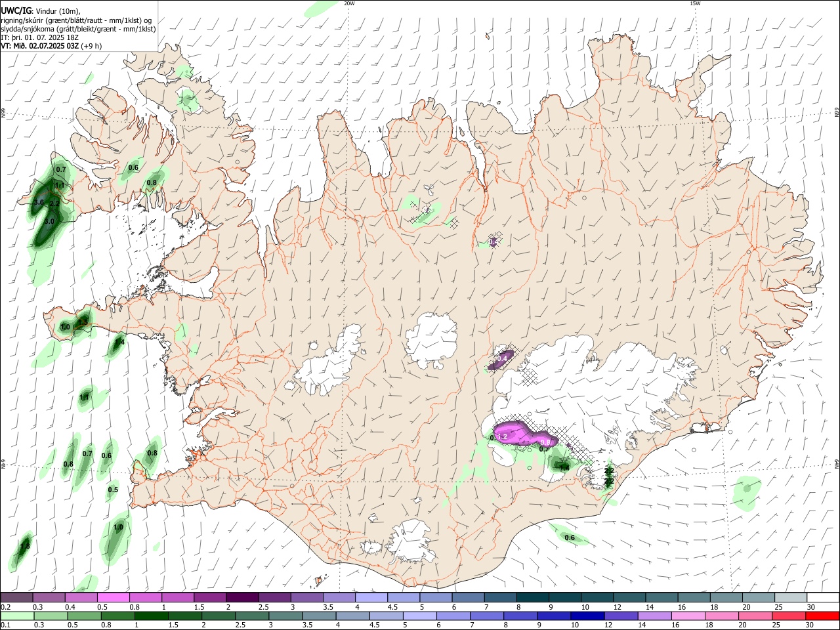Click the rain scale swatch between 2 and 2.5
The image size is (840, 630).
(218, 616)
